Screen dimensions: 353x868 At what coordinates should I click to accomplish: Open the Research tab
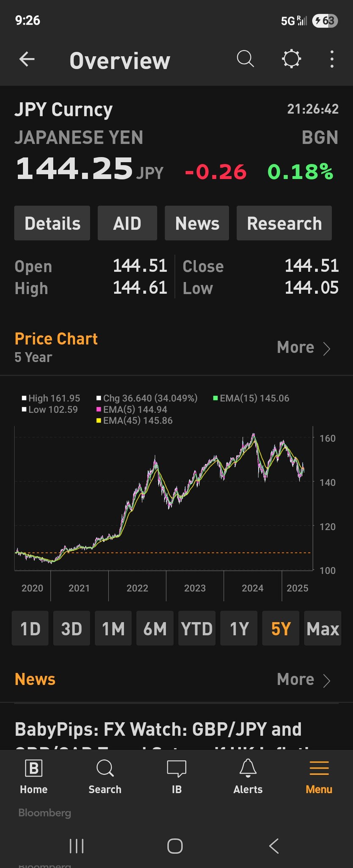[x=284, y=223]
